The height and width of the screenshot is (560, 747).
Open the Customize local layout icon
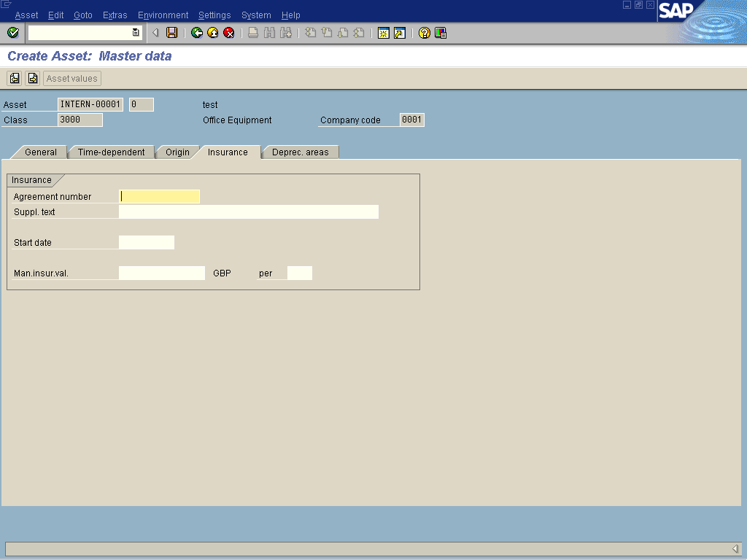pos(441,33)
